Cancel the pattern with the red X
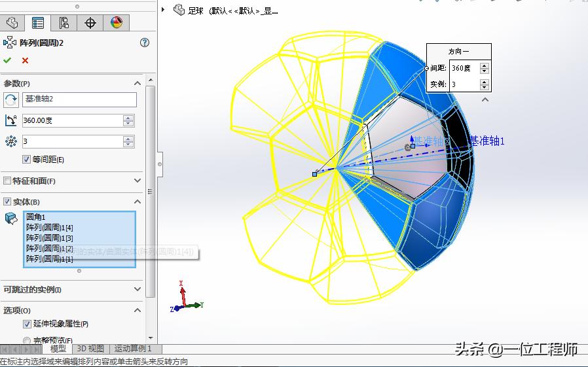Screen dimensions: 588x367 26,60
